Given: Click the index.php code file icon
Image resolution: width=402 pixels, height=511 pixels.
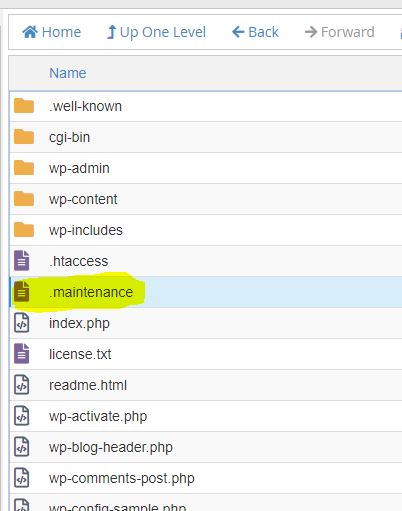Looking at the screenshot, I should click(22, 323).
